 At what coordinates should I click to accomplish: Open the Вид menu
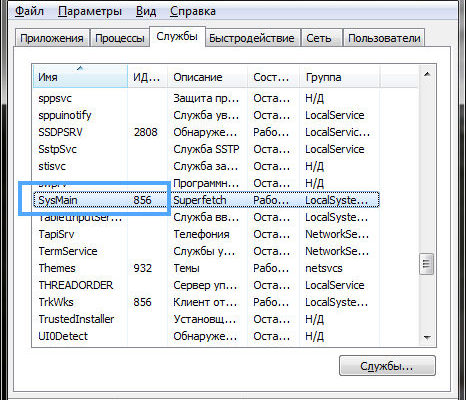pyautogui.click(x=146, y=11)
